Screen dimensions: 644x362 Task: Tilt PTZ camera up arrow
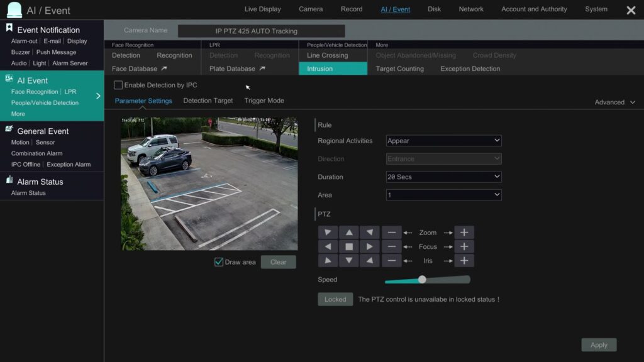[349, 233]
